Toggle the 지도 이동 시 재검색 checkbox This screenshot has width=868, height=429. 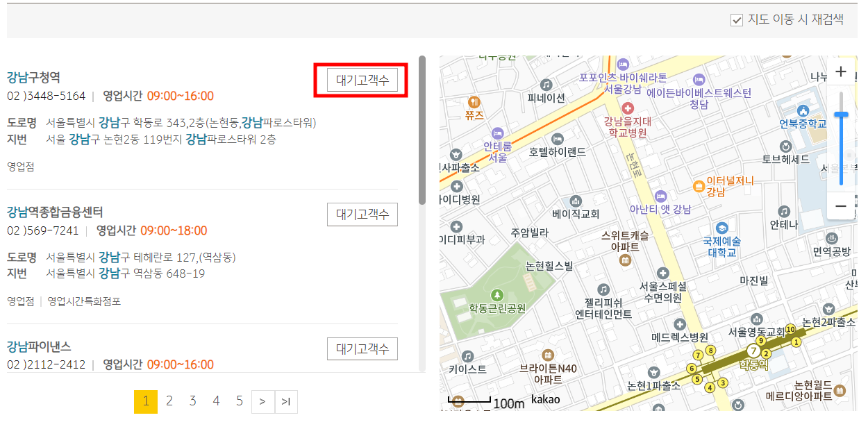pos(737,20)
